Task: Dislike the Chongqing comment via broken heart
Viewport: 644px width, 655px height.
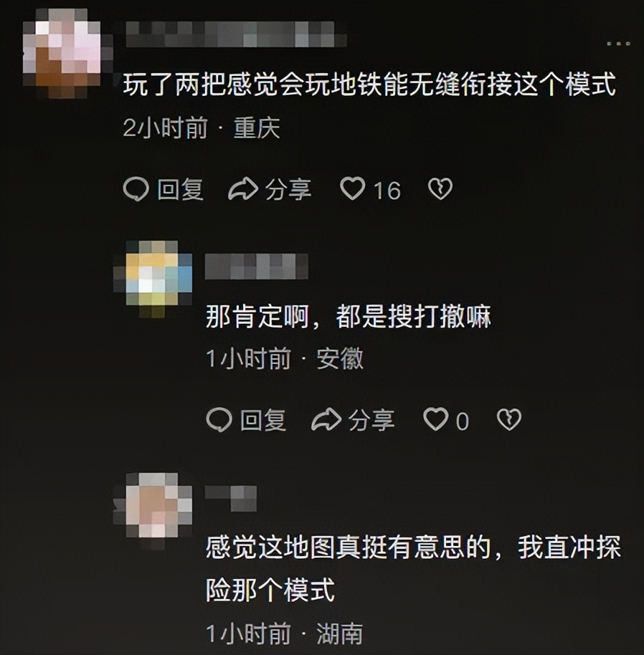Action: (440, 188)
